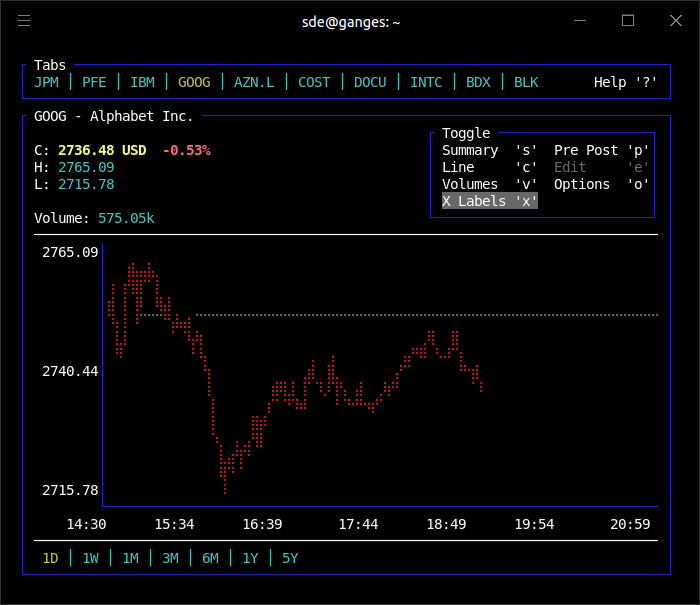Close the terminal window
This screenshot has height=605, width=700.
[676, 21]
